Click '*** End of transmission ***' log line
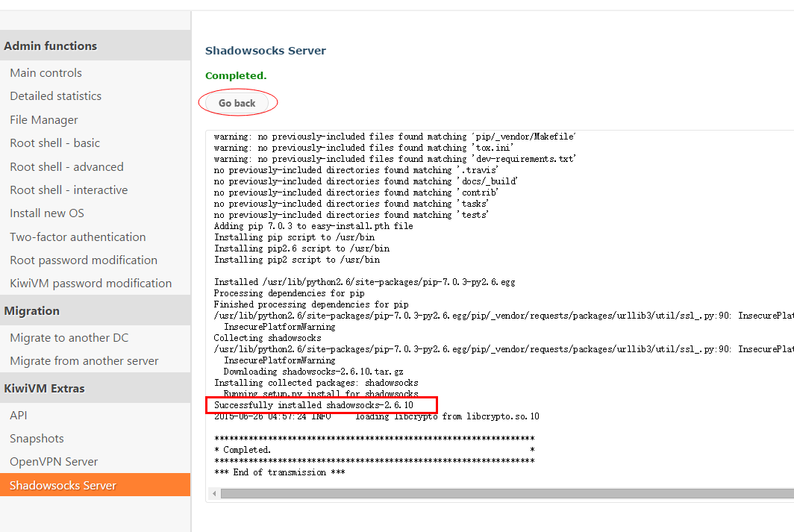 (280, 472)
